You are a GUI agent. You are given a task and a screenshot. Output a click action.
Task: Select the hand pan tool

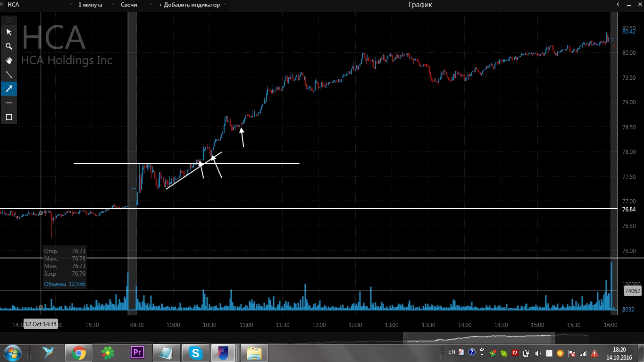pyautogui.click(x=8, y=60)
